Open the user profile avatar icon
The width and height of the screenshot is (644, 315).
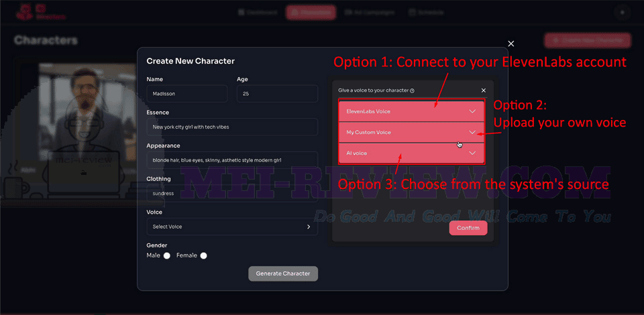tap(623, 13)
